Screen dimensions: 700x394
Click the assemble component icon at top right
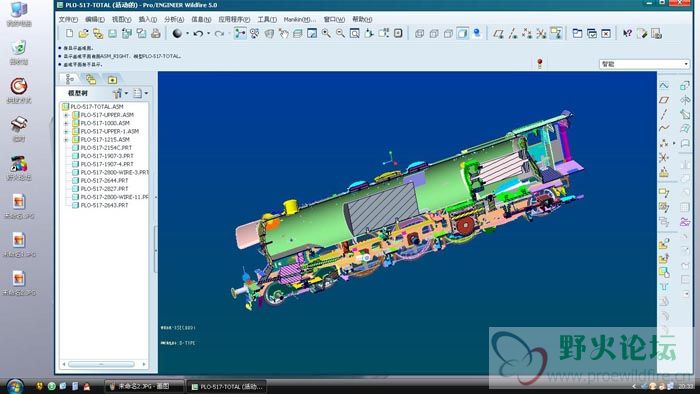point(684,86)
